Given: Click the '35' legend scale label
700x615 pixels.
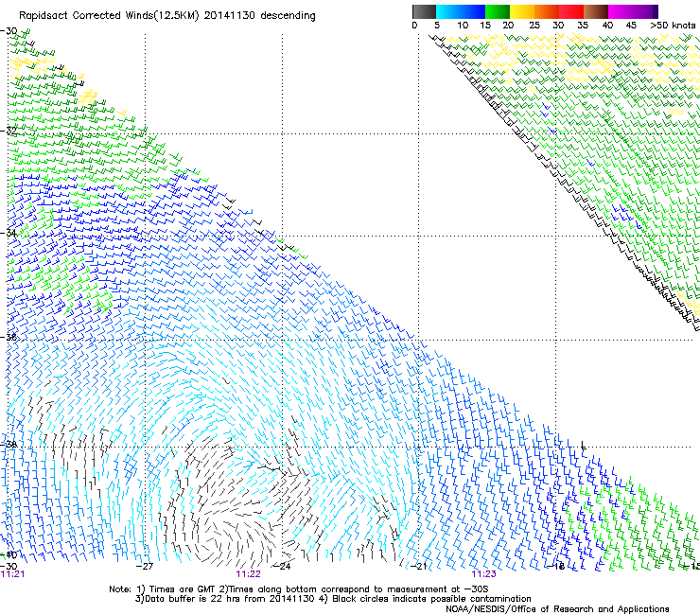Looking at the screenshot, I should (582, 26).
